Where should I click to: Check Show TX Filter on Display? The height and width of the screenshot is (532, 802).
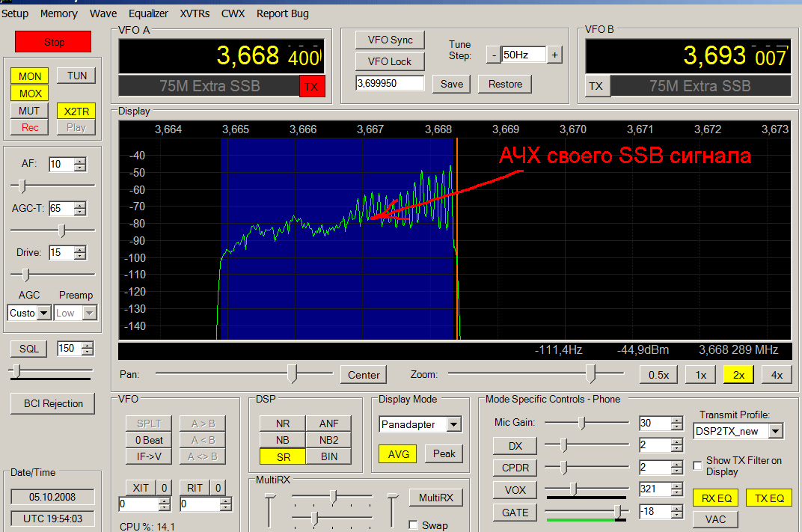pos(698,465)
